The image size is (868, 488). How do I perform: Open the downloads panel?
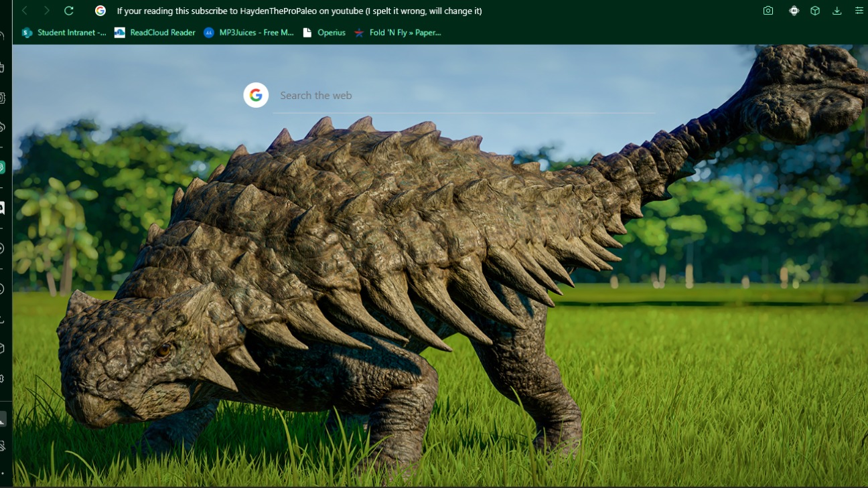tap(837, 11)
